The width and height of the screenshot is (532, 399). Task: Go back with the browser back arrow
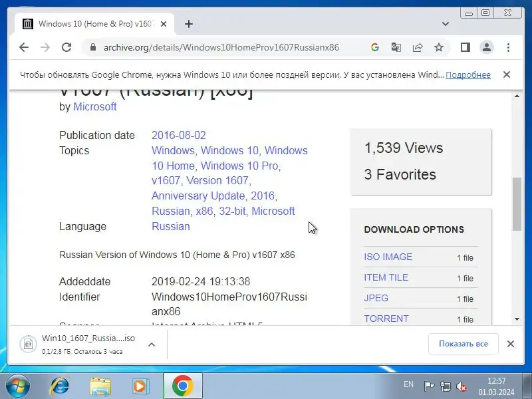click(24, 47)
